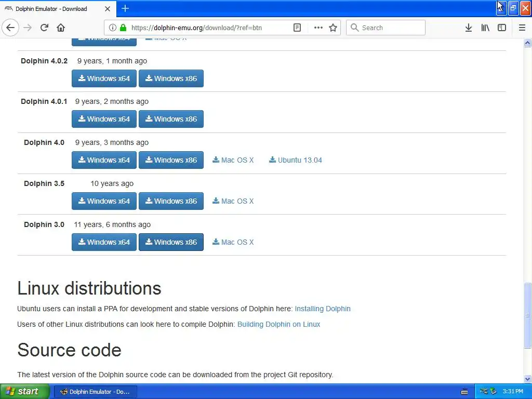Show site information icon in address bar
This screenshot has height=399, width=532.
point(113,28)
